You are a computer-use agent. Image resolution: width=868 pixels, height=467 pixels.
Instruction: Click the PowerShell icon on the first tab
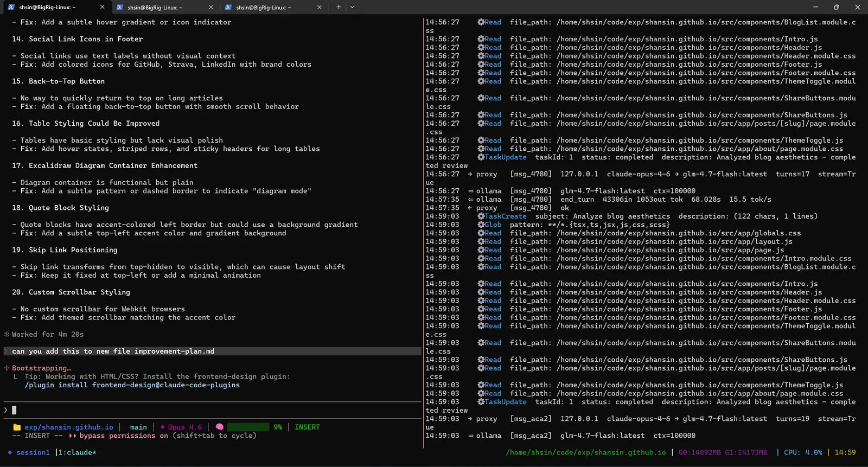11,7
